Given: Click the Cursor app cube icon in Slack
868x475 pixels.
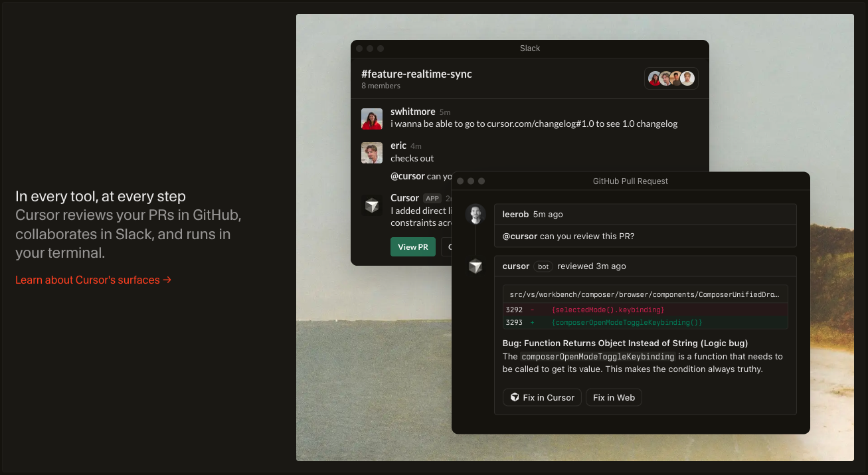Looking at the screenshot, I should pyautogui.click(x=372, y=205).
